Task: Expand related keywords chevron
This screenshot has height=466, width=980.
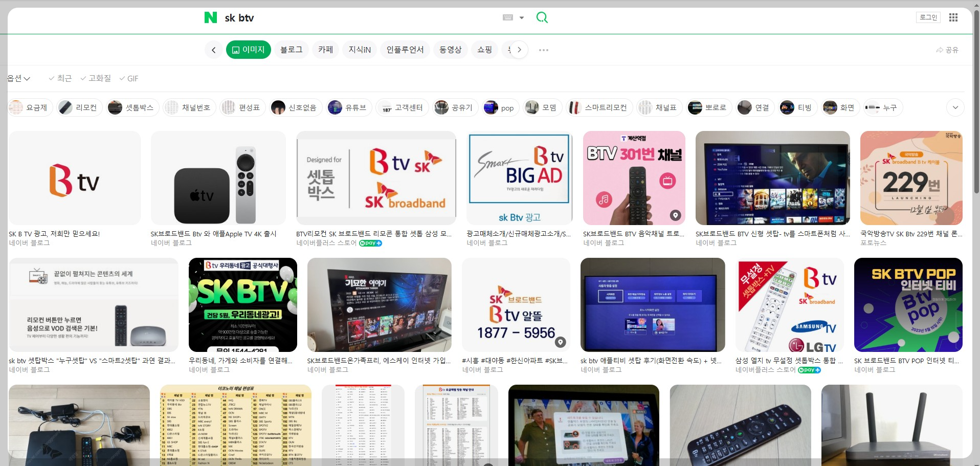Action: coord(955,107)
